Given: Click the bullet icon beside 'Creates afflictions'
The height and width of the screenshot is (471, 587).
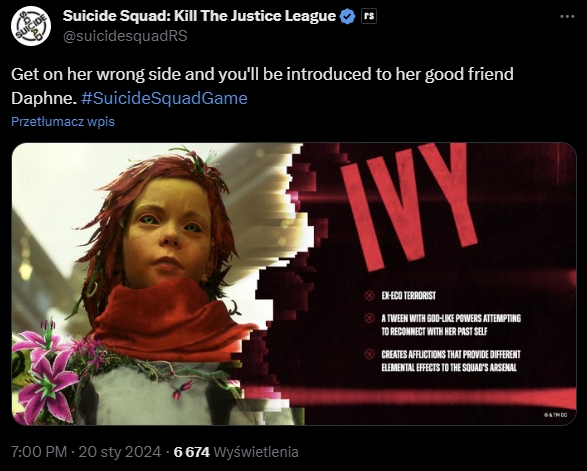Looking at the screenshot, I should pos(369,354).
